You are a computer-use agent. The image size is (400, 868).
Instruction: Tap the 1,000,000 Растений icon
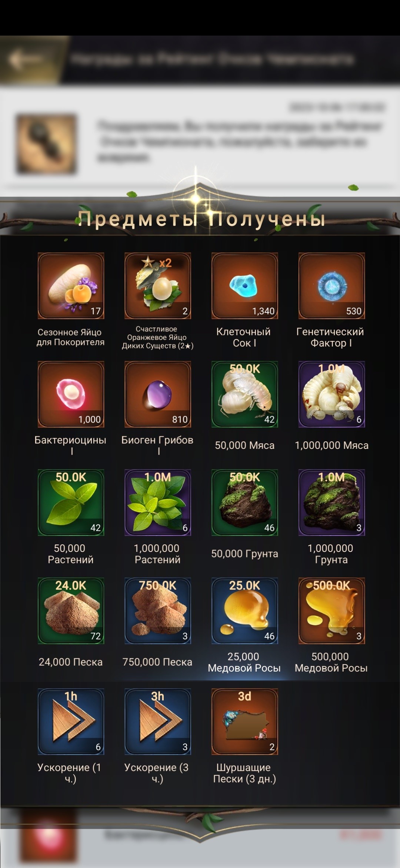point(158,502)
